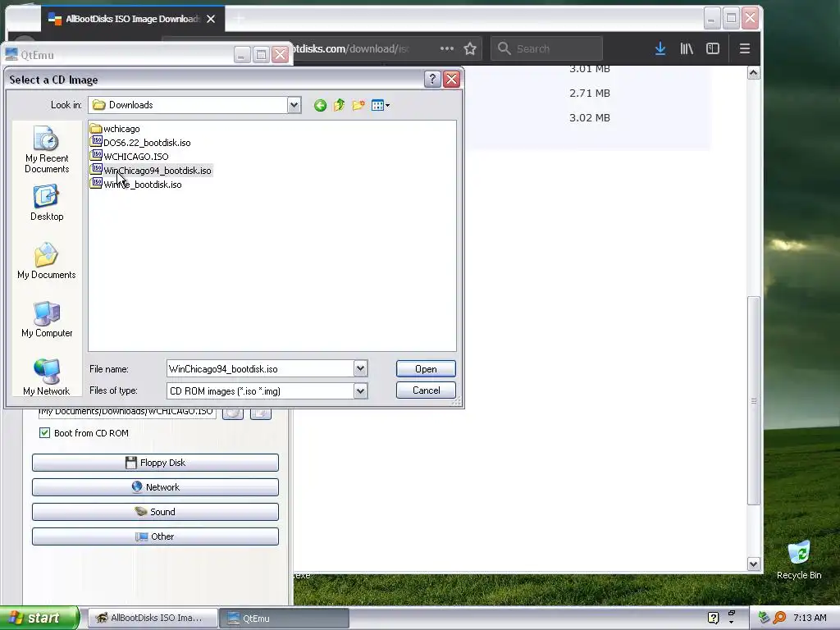Toggle Boot from CD ROM checkbox
The height and width of the screenshot is (630, 840).
coord(44,433)
